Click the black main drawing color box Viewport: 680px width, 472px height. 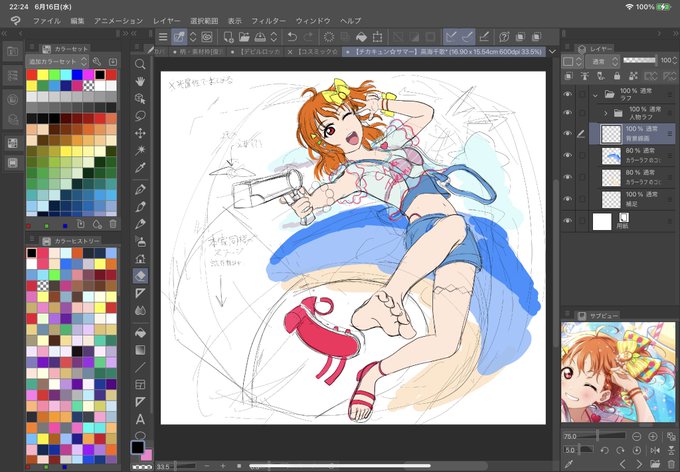pos(137,447)
